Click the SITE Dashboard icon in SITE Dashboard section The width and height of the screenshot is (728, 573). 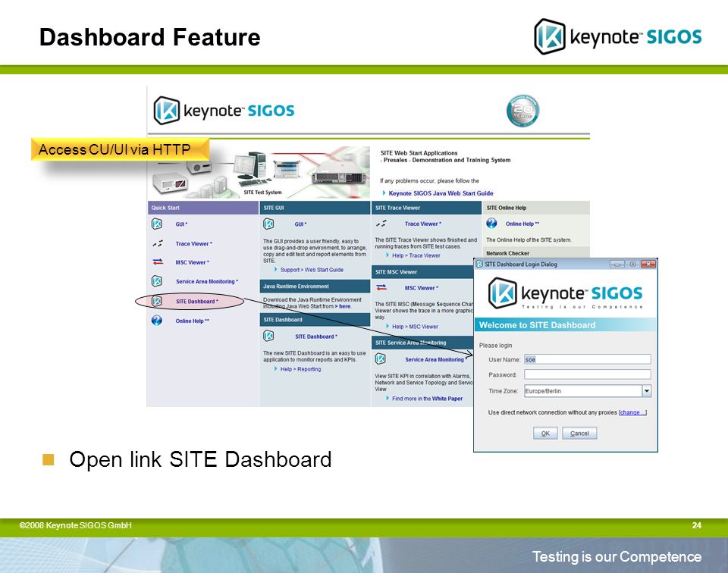tap(268, 336)
